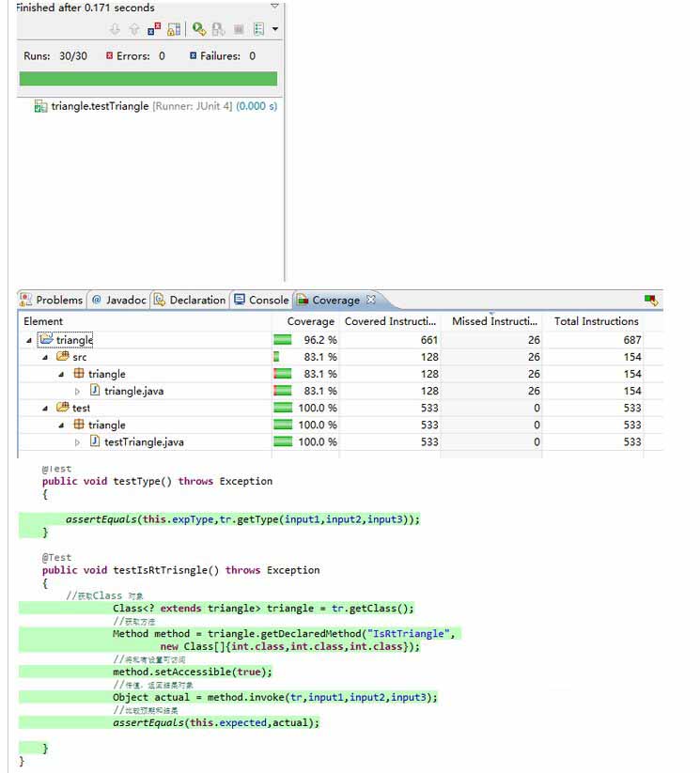Viewport: 700px width, 773px height.
Task: Toggle JUnit scroll lock icon
Action: 174,29
